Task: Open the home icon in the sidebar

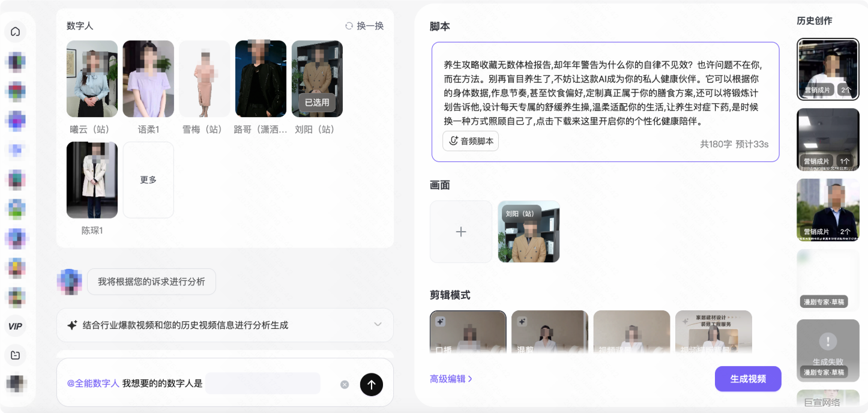Action: [16, 31]
